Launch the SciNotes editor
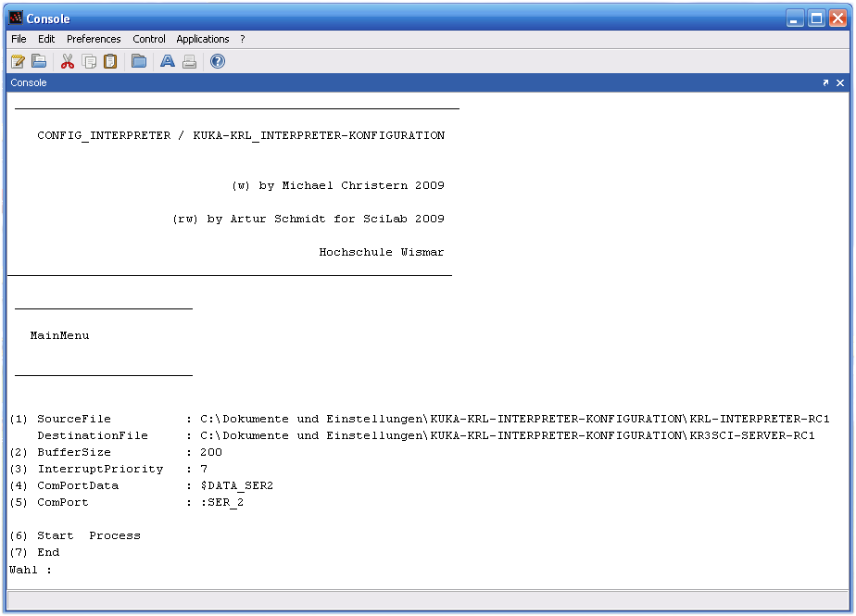The width and height of the screenshot is (856, 616). click(x=18, y=61)
